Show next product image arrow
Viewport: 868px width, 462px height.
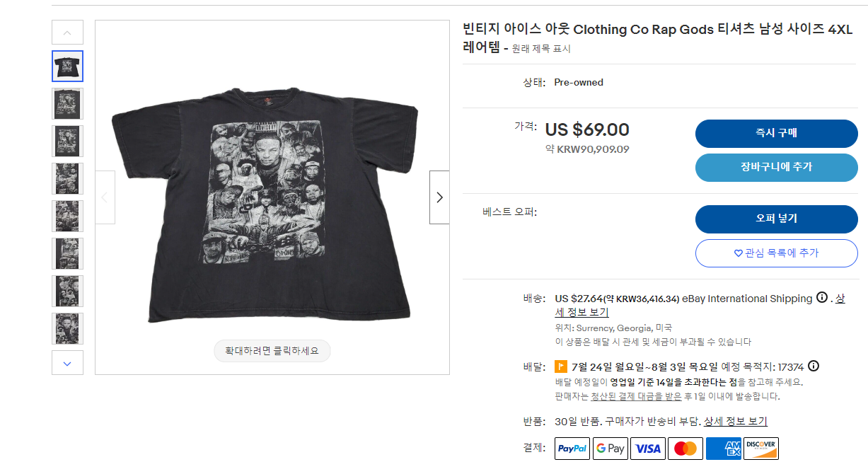click(x=439, y=197)
